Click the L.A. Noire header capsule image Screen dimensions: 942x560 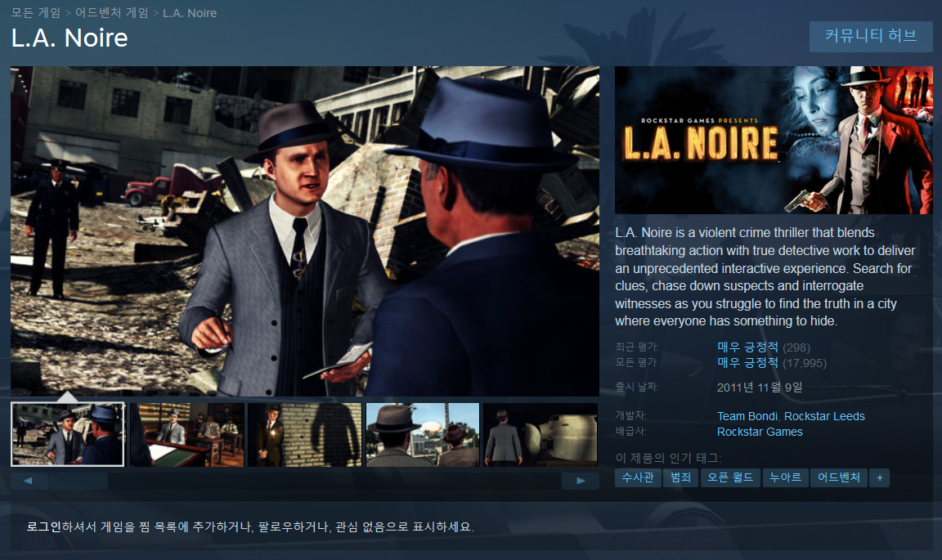[774, 140]
